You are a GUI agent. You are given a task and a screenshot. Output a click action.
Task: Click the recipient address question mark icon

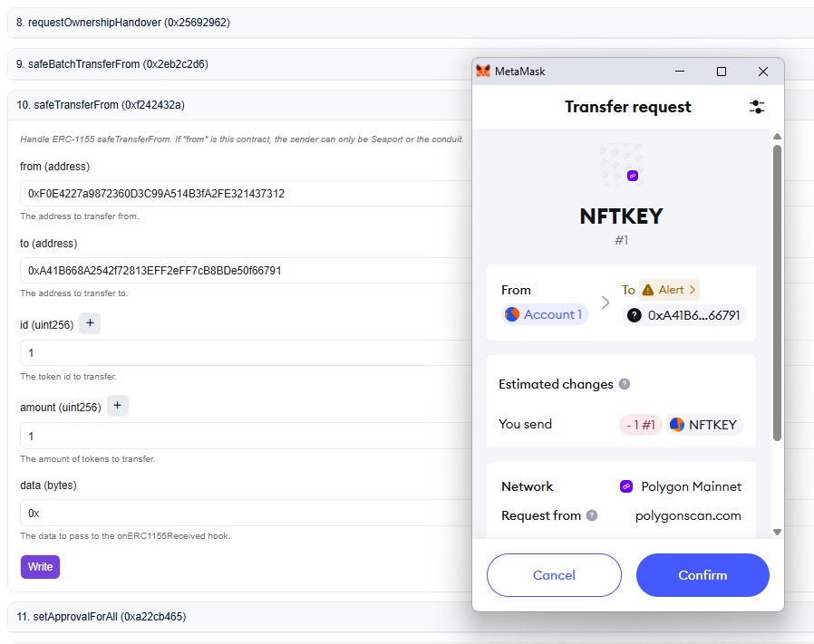tap(635, 315)
